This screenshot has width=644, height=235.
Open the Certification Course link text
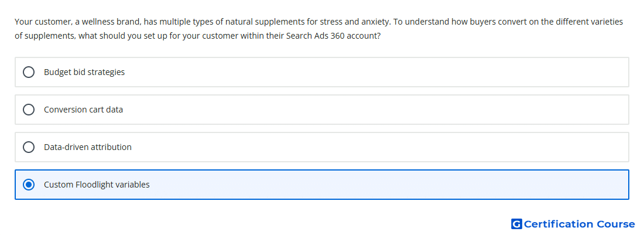(579, 224)
